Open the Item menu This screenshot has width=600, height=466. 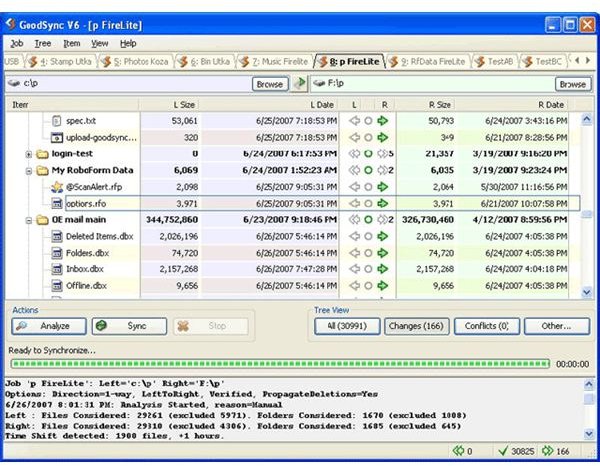[x=72, y=44]
